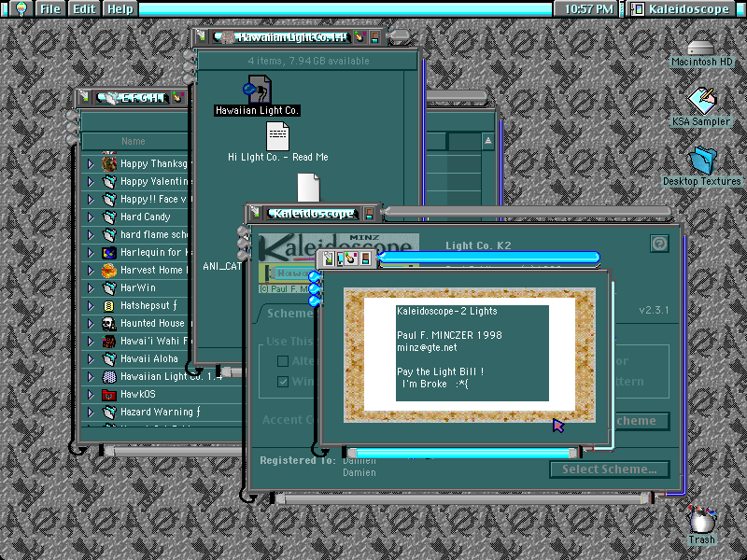Screen dimensions: 747x560
Task: Open the Kaleidoscope application menu
Action: point(683,8)
